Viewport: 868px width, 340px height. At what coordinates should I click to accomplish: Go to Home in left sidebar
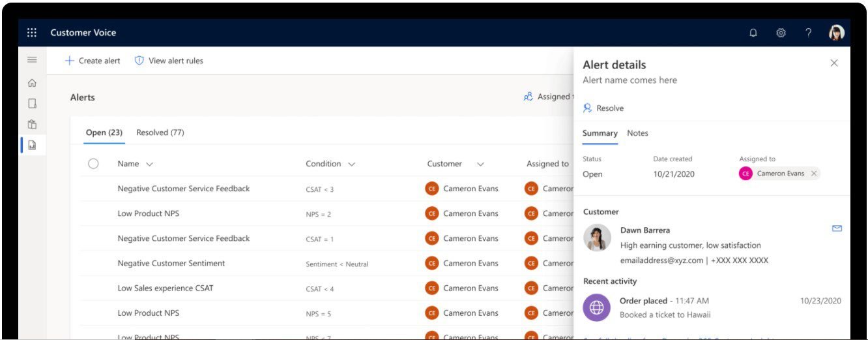click(x=32, y=83)
